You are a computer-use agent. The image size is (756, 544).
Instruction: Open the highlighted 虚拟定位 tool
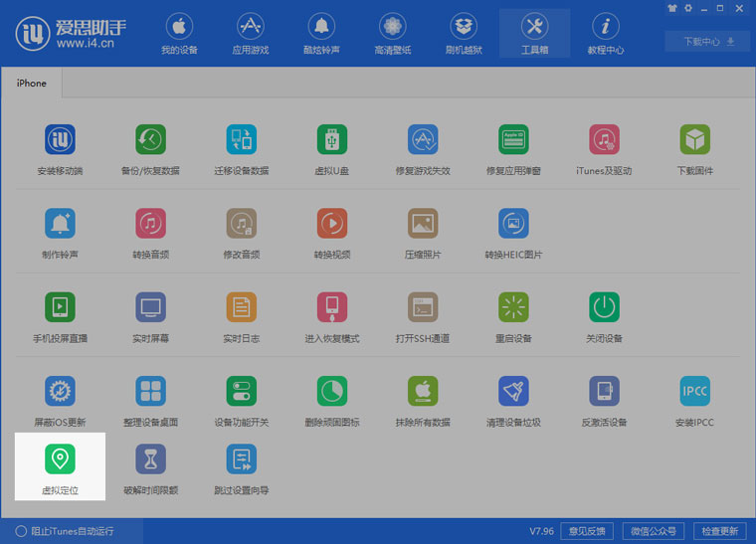tap(60, 466)
